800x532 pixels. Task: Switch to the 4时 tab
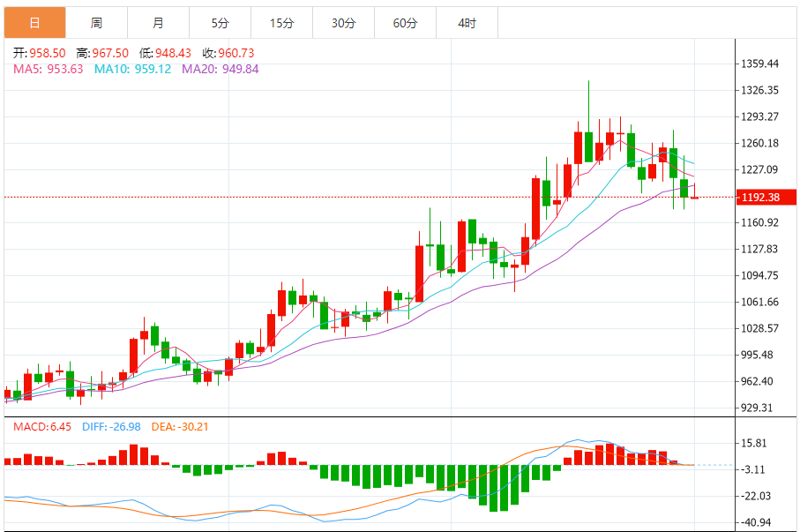point(467,23)
